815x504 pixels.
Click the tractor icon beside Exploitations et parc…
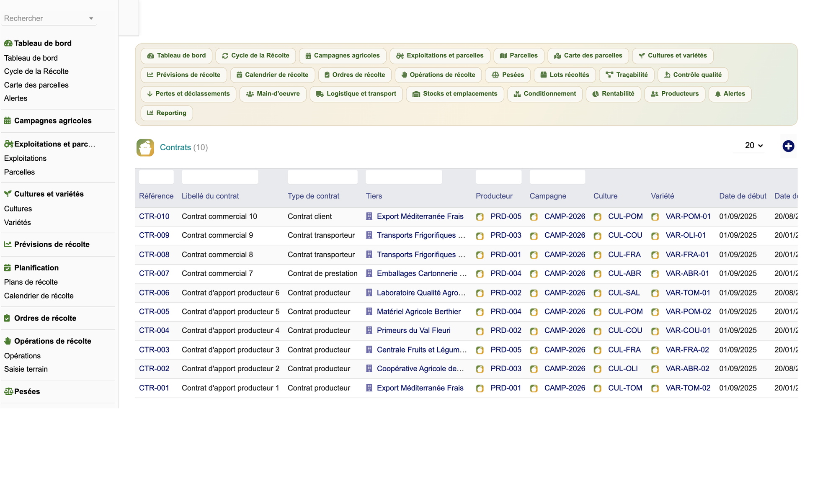click(x=8, y=144)
